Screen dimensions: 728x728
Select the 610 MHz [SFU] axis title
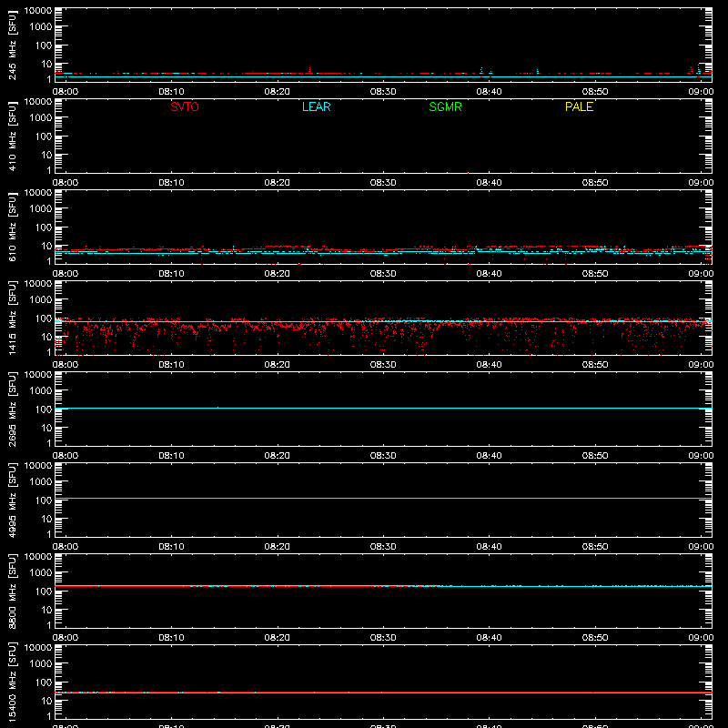pyautogui.click(x=13, y=227)
